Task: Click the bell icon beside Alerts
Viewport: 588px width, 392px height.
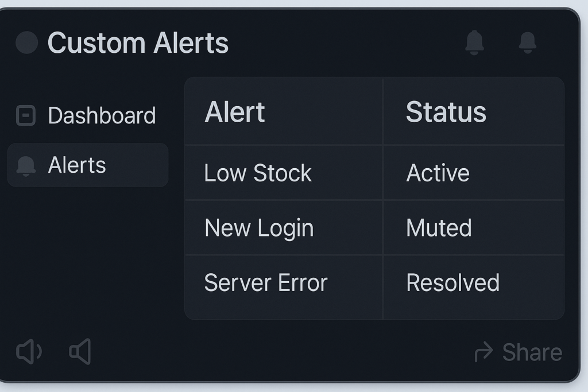Action: (26, 165)
